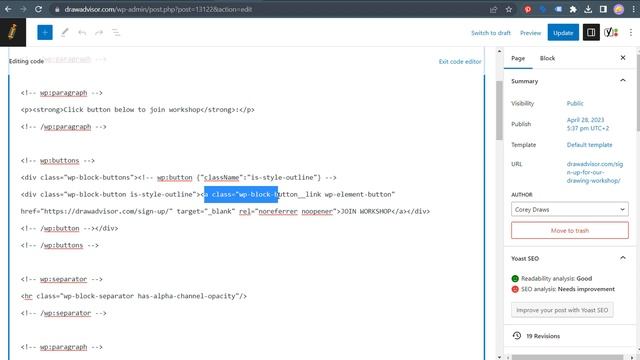Click the '<!-- wp:buttons -->' comment line
The width and height of the screenshot is (640, 360).
click(x=58, y=160)
